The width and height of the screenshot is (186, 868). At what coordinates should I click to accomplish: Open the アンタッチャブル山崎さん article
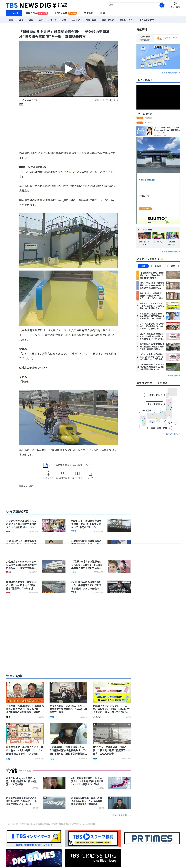coord(36,526)
